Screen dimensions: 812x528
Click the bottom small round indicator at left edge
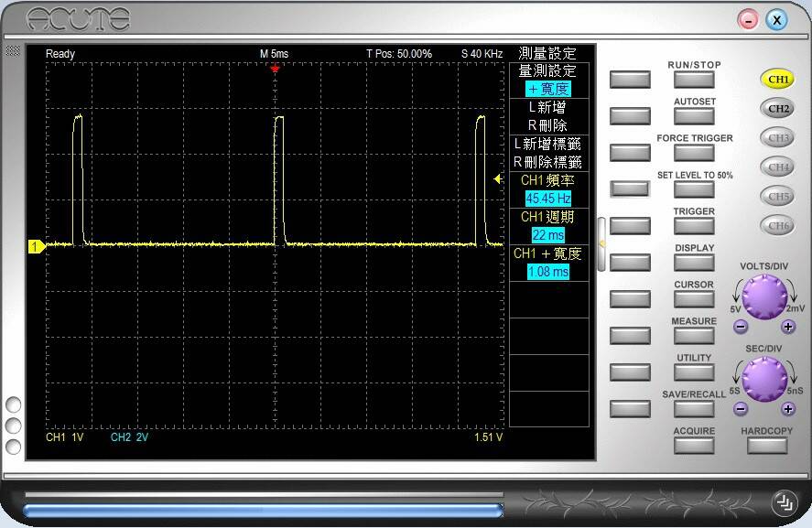point(13,447)
